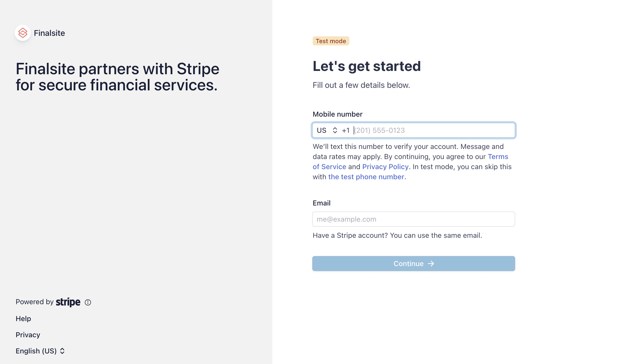Click the Finalsite brand name text
Screen dimensions: 637x364
point(49,33)
